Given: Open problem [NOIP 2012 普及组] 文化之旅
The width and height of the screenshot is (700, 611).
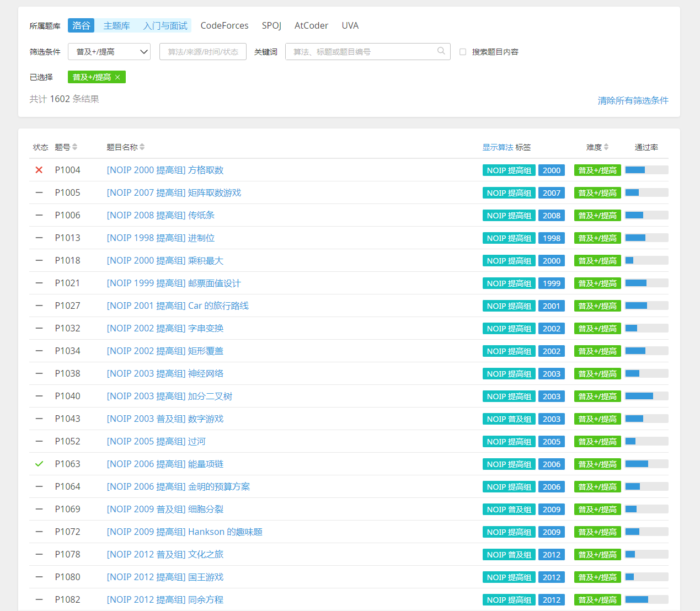Looking at the screenshot, I should [x=165, y=554].
